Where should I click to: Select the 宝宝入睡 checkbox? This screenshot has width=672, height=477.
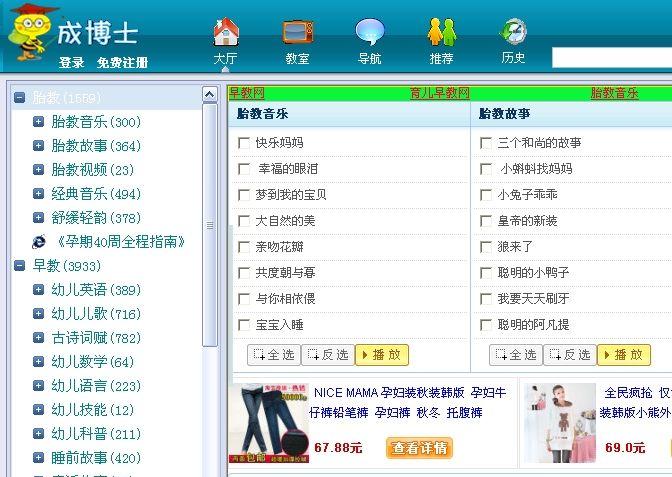(244, 325)
